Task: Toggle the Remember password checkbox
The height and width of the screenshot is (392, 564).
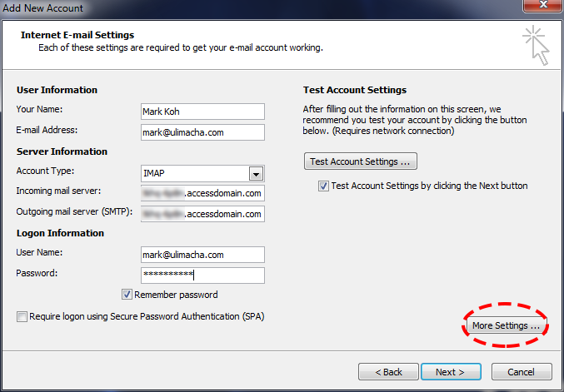Action: 127,295
